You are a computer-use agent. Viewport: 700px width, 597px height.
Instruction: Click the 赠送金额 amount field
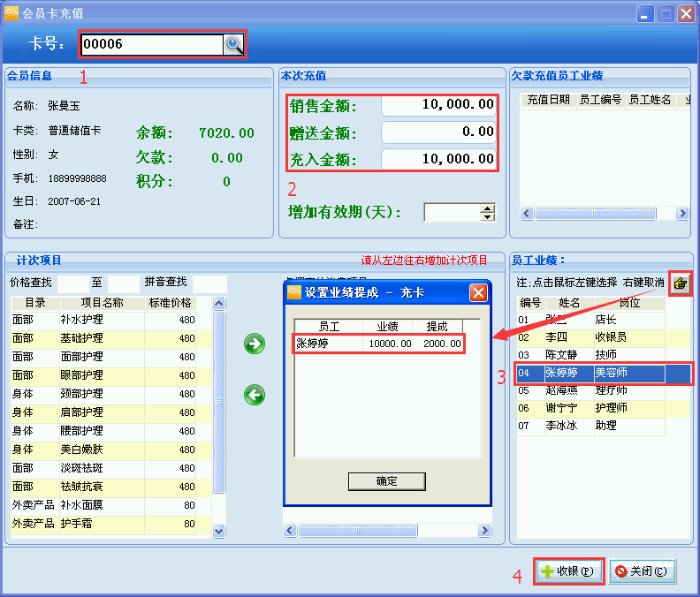[x=438, y=132]
